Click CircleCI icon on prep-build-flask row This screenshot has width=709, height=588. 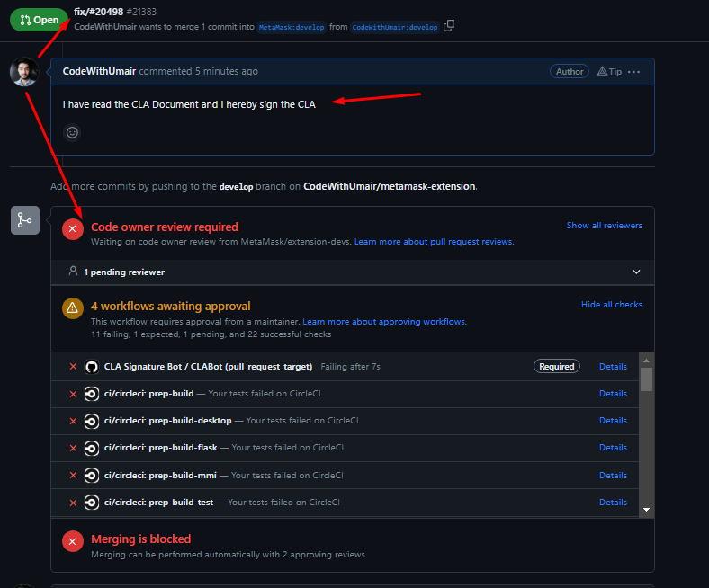92,449
